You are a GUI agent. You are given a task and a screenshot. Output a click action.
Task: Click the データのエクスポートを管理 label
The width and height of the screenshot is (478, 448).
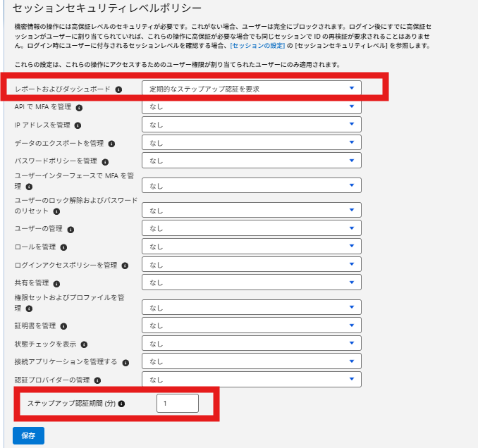coord(59,144)
